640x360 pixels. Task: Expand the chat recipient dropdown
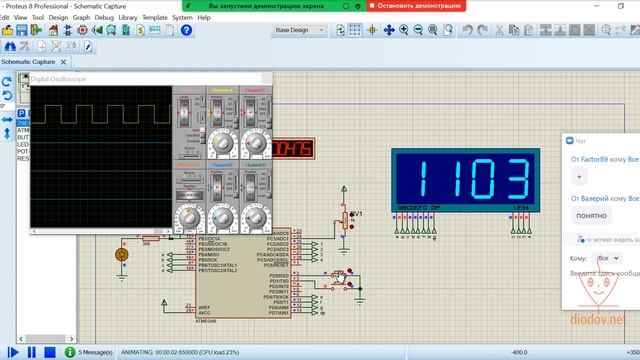(608, 258)
